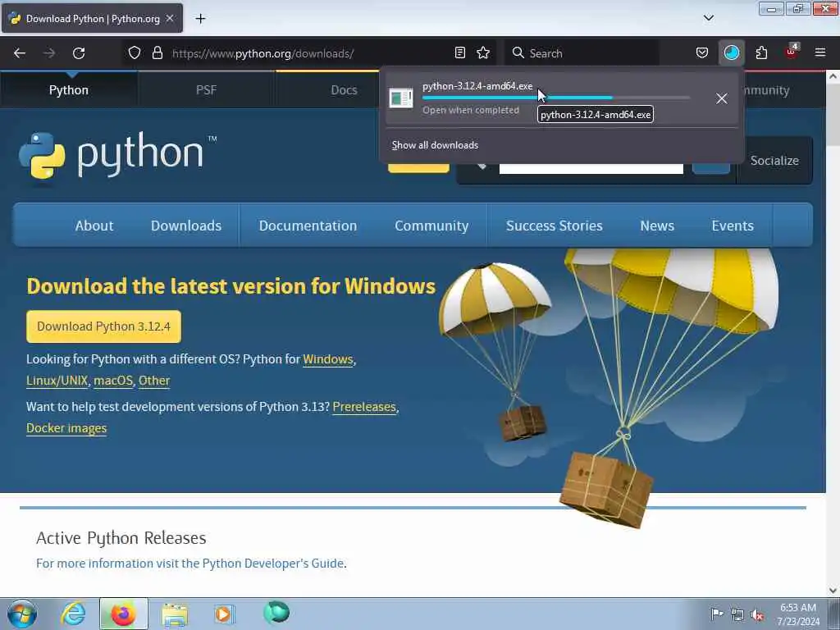This screenshot has height=630, width=840.
Task: Click the page scrollbar up arrow
Action: tap(833, 76)
